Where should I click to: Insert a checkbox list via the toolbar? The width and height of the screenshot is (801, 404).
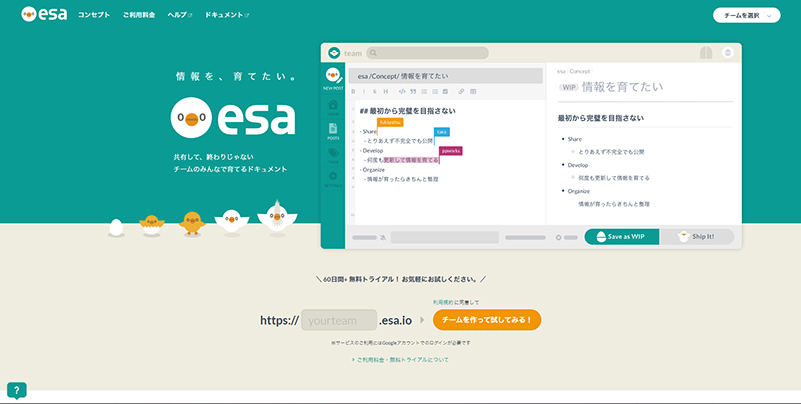(445, 91)
